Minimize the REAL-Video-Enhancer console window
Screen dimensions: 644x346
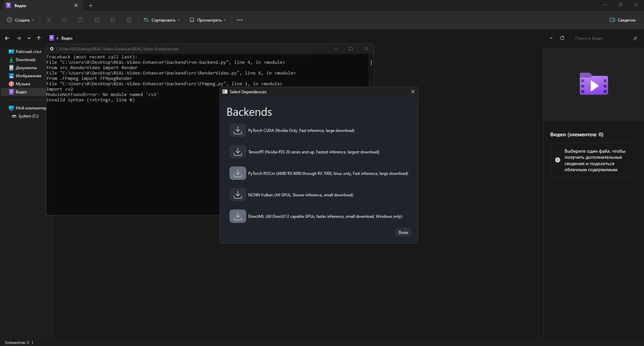(x=336, y=48)
